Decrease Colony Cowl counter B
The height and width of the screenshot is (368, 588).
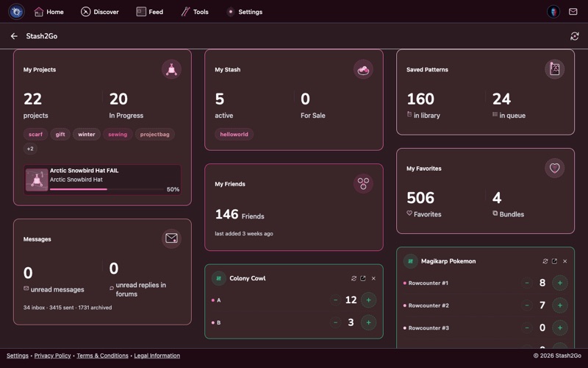335,322
